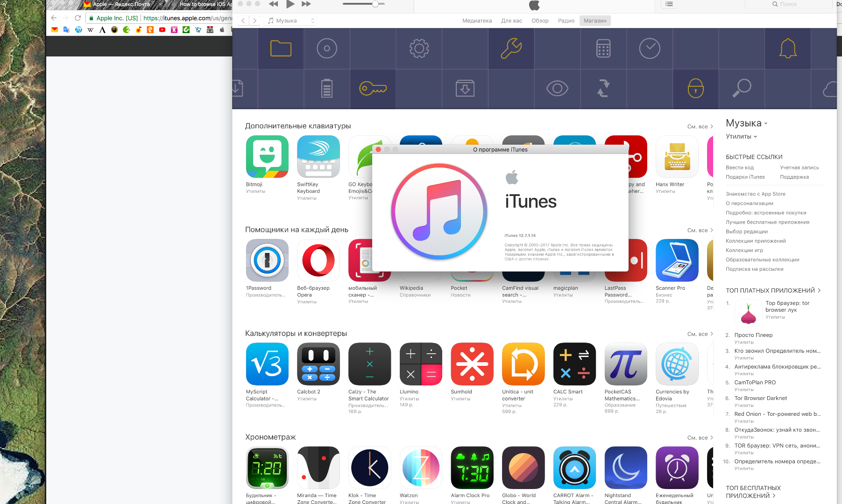842x504 pixels.
Task: Open the Hanx Writer app icon
Action: tap(677, 157)
